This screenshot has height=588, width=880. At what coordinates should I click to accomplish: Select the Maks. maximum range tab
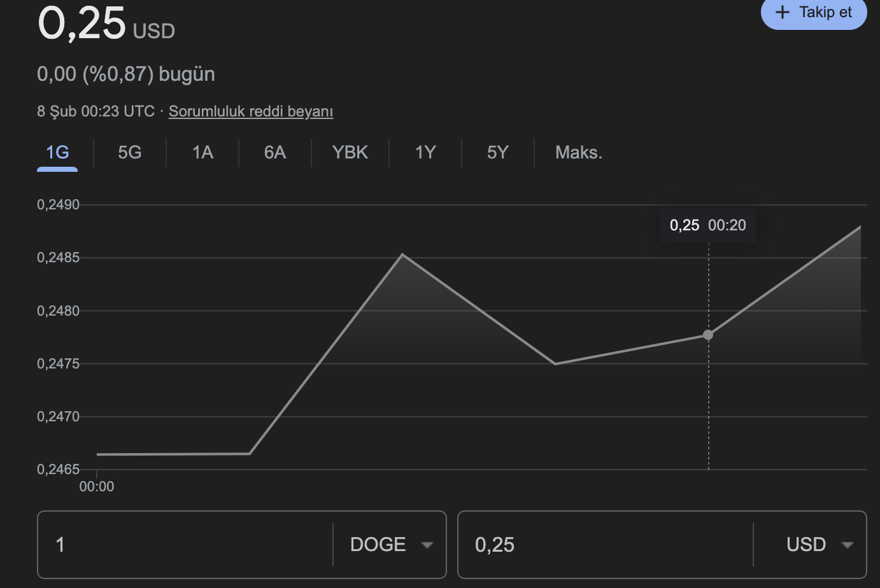[x=579, y=153]
